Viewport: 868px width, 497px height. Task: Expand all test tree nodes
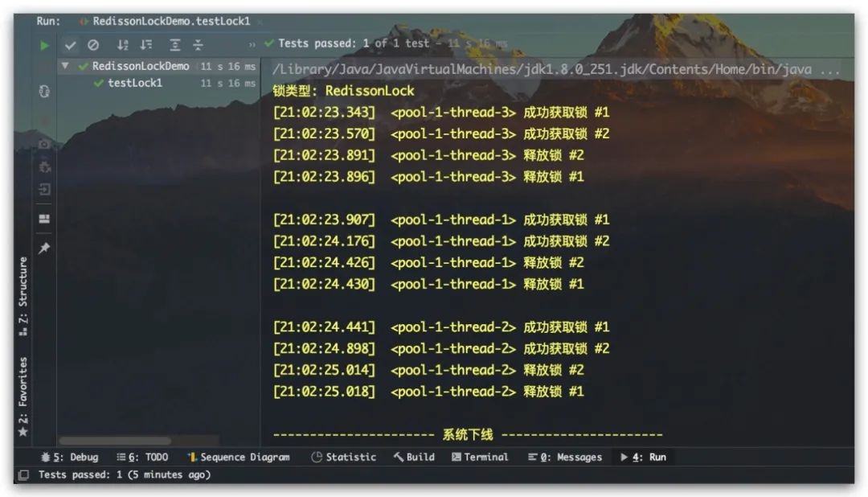coord(175,45)
